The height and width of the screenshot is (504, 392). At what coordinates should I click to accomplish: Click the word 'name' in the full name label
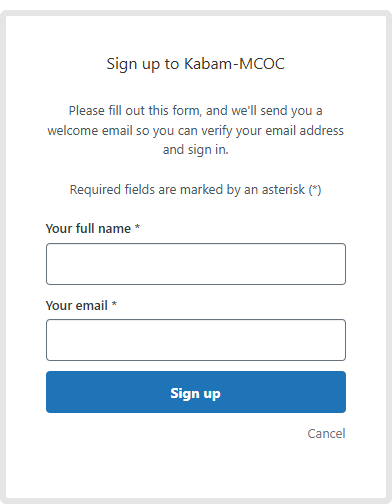tap(114, 229)
